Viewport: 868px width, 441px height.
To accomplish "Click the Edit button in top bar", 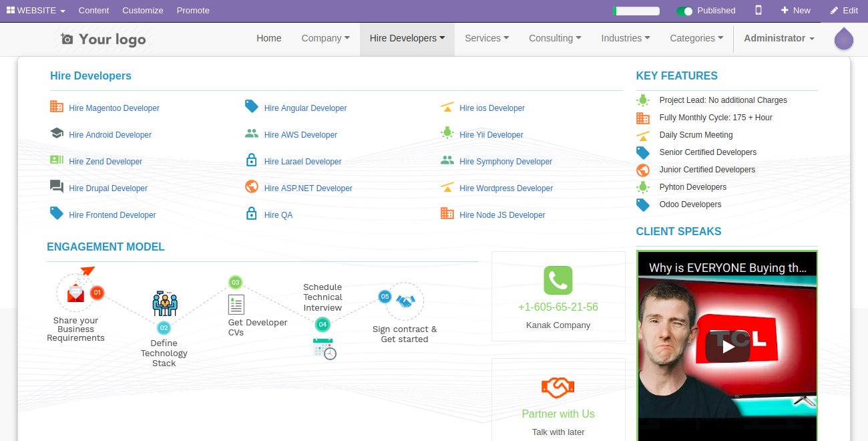I will tap(844, 11).
